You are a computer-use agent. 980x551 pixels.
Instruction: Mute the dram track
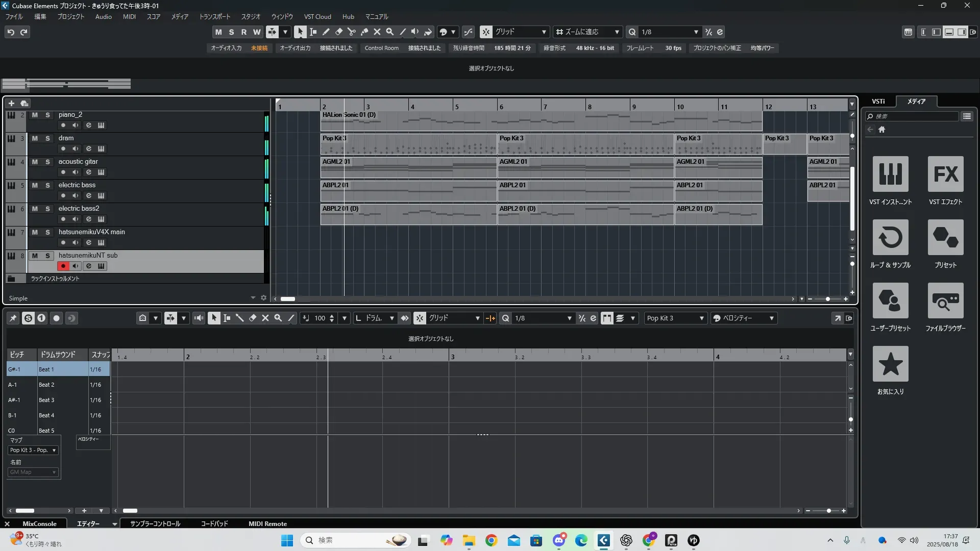[35, 138]
